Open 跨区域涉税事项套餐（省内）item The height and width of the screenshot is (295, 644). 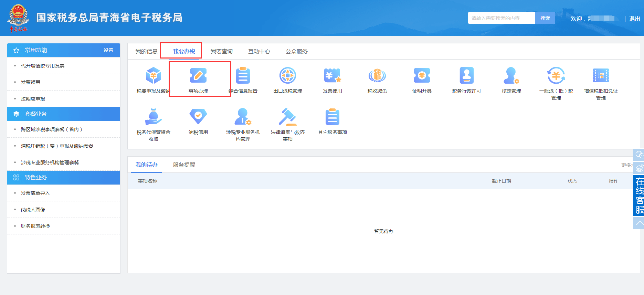pyautogui.click(x=52, y=129)
